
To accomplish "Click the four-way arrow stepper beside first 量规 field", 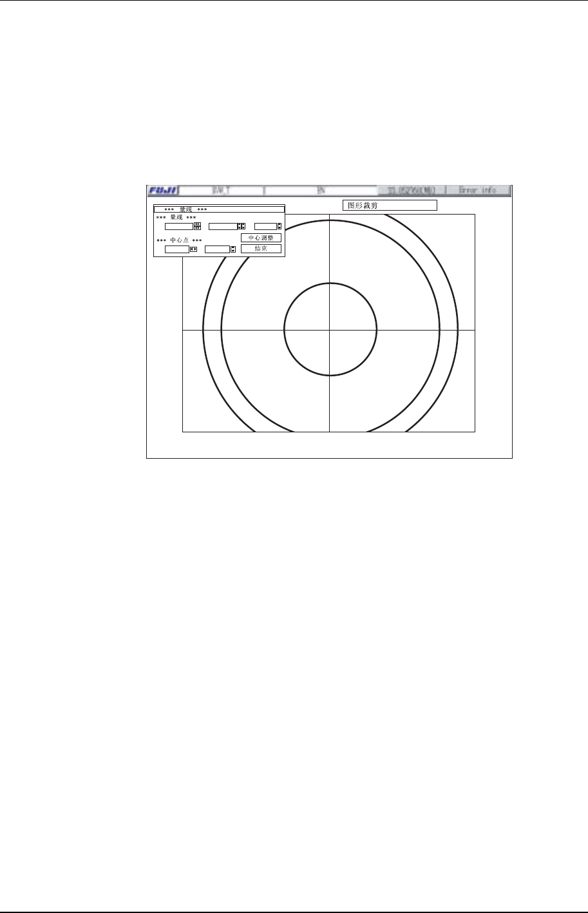I will click(x=198, y=226).
